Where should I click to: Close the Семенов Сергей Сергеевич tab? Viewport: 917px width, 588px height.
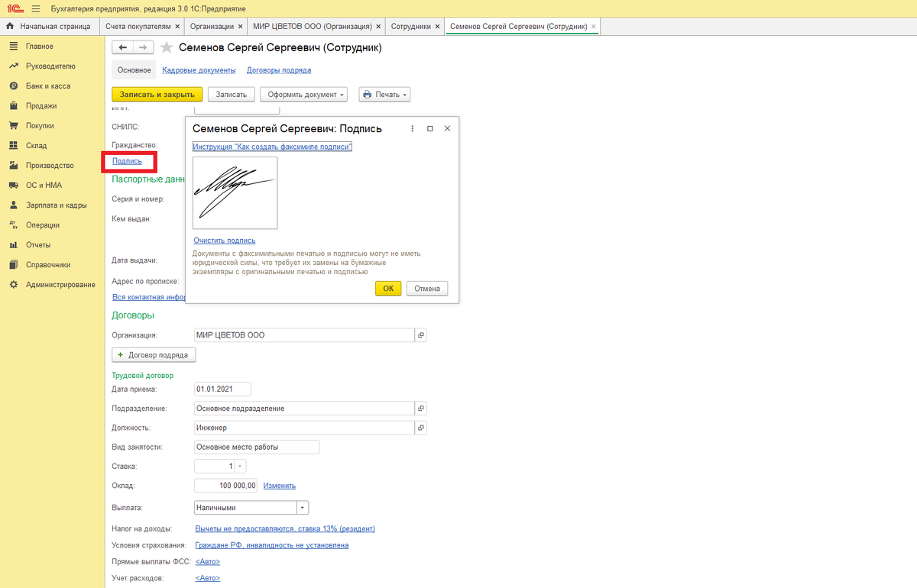(x=594, y=27)
